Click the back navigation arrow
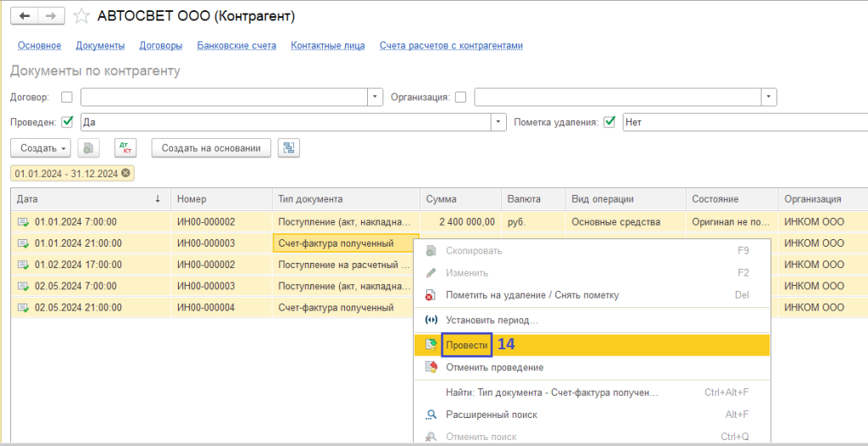868x446 pixels. coord(25,16)
